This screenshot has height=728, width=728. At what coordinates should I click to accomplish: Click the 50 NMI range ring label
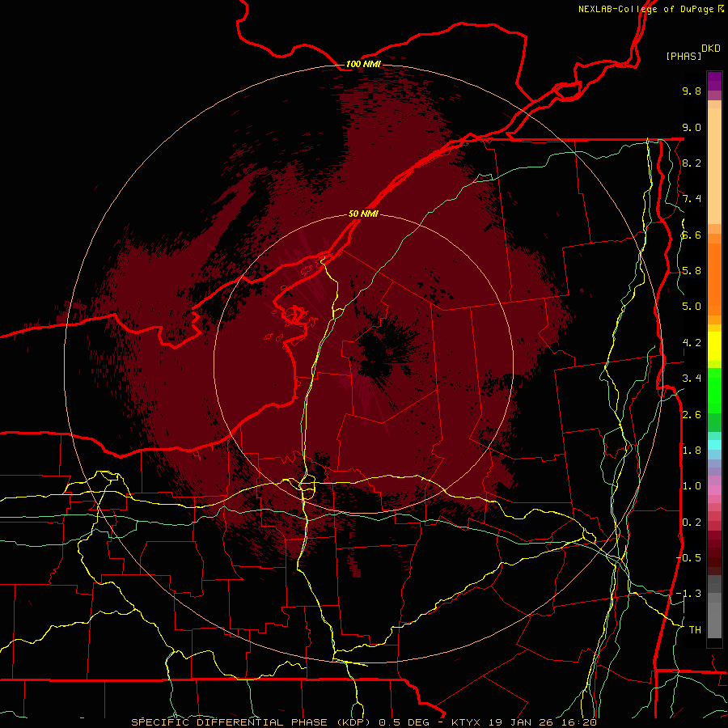pyautogui.click(x=363, y=214)
